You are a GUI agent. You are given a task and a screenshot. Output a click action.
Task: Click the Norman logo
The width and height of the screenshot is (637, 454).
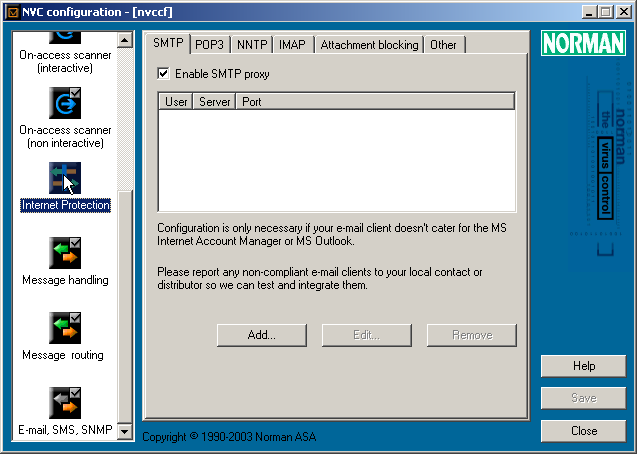(x=583, y=43)
